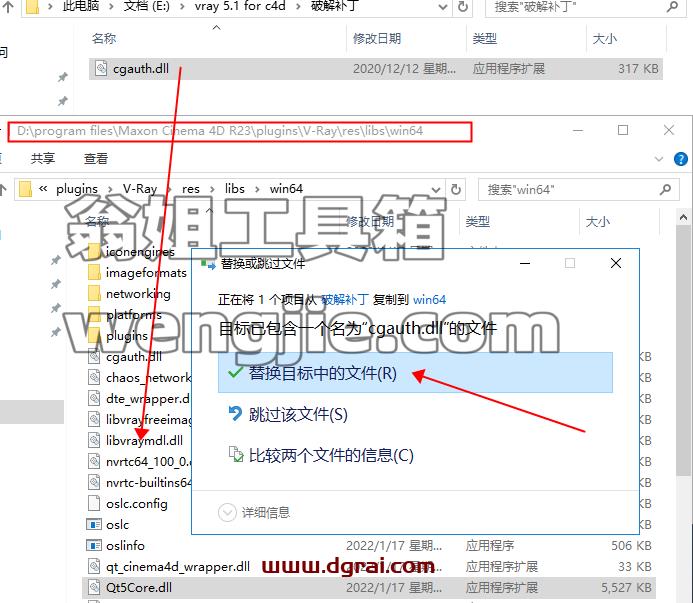Click the win64 link in the dialog
The image size is (693, 603).
429,300
